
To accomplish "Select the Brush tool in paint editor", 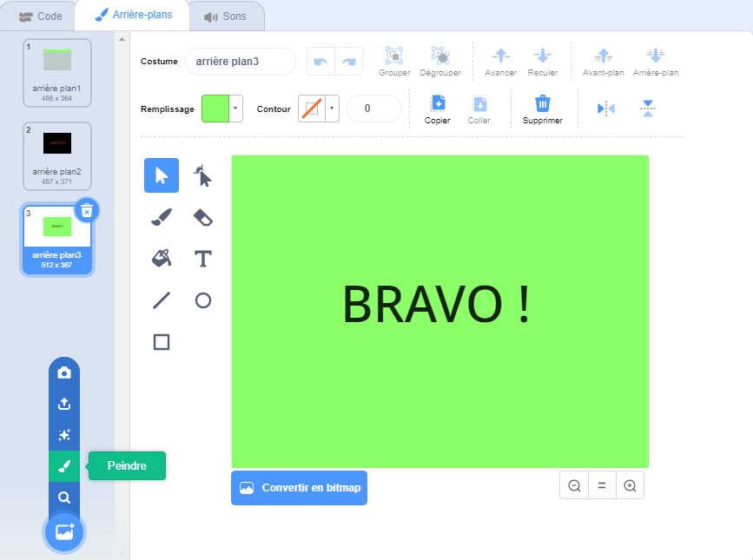I will pyautogui.click(x=161, y=217).
